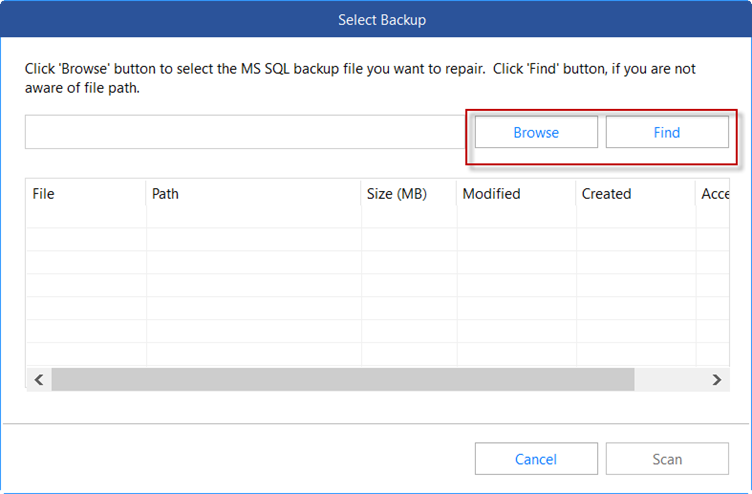This screenshot has width=752, height=494.
Task: Click the Select Backup title bar
Action: (x=375, y=19)
